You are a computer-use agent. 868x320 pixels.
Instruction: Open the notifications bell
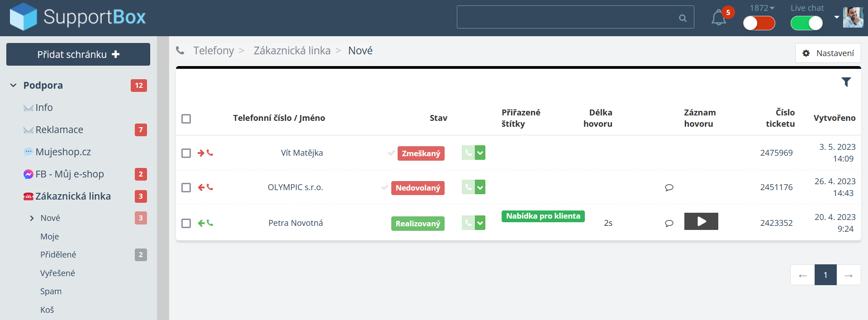(x=718, y=18)
